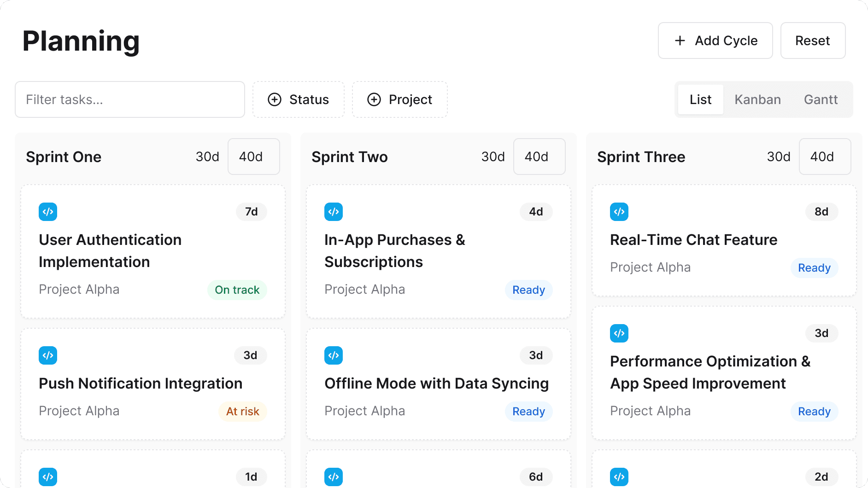Click the code icon beside the 2d badge
The image size is (868, 488).
[x=619, y=477]
